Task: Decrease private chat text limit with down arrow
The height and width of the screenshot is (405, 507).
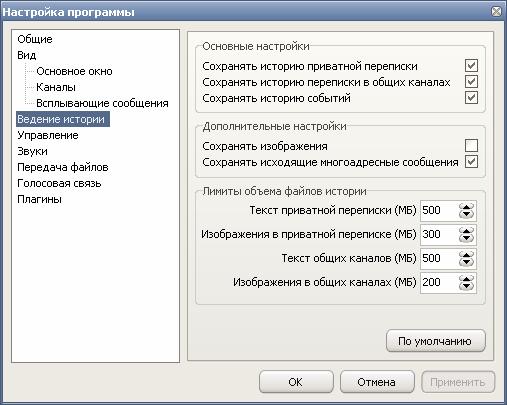Action: pyautogui.click(x=466, y=215)
